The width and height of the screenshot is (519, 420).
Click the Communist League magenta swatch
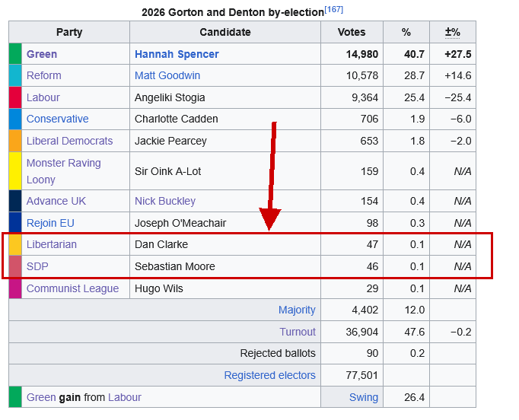(15, 288)
